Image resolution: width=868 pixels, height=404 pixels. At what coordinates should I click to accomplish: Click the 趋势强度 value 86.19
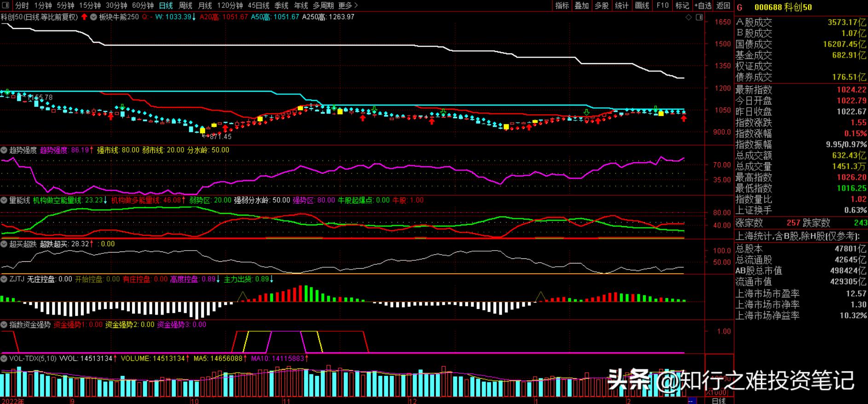click(80, 150)
